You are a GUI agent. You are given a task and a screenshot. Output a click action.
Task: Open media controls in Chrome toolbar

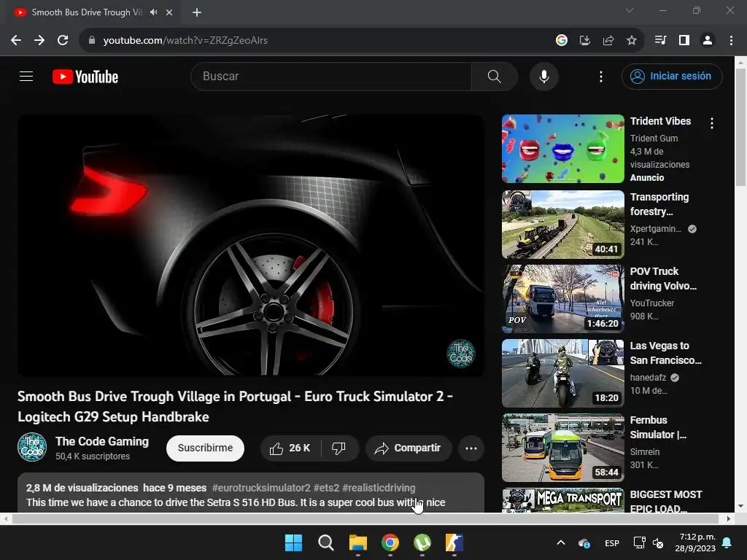tap(660, 41)
